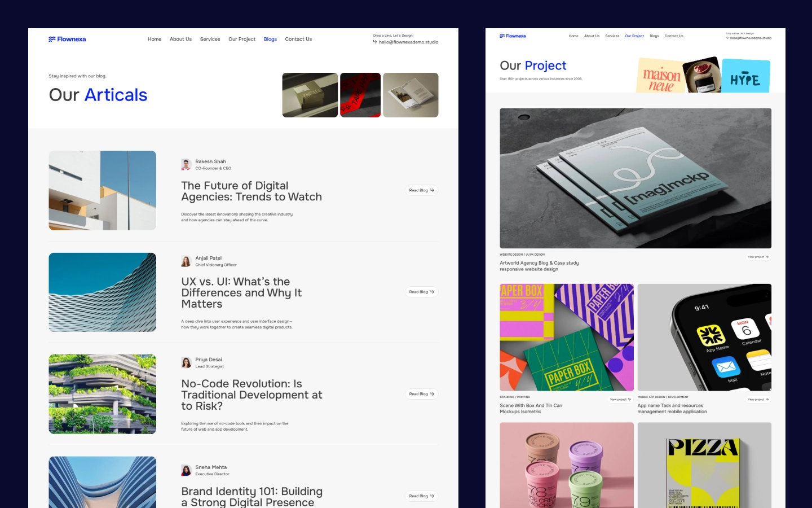
Task: Click the 'Sneha Mehta' author name
Action: click(211, 467)
